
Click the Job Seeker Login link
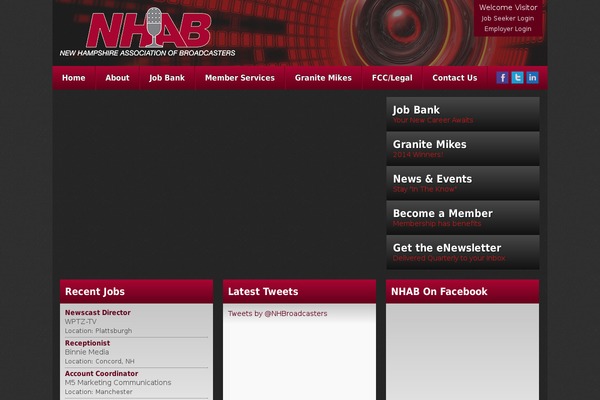pyautogui.click(x=507, y=18)
